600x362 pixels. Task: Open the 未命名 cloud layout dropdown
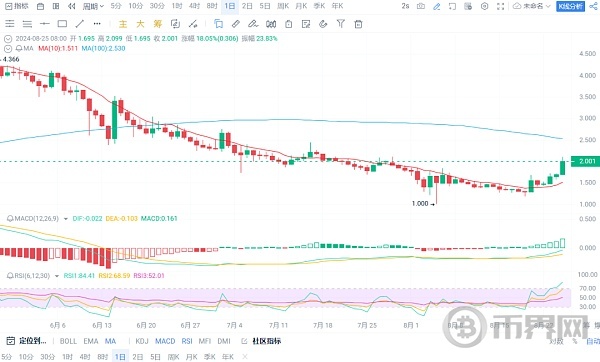point(532,6)
